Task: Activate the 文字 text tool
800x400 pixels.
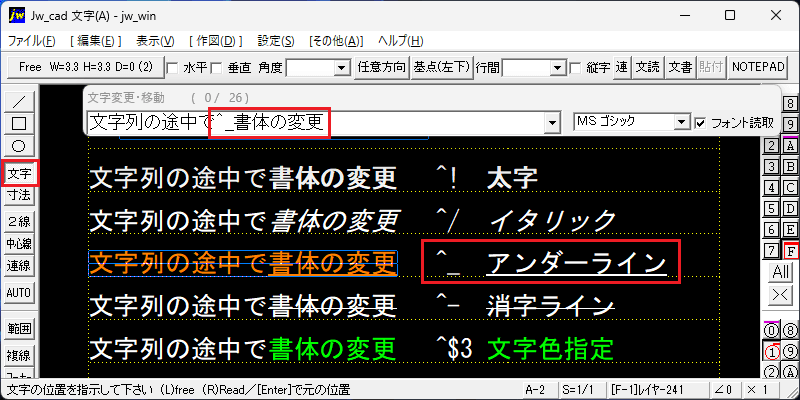Action: click(19, 174)
